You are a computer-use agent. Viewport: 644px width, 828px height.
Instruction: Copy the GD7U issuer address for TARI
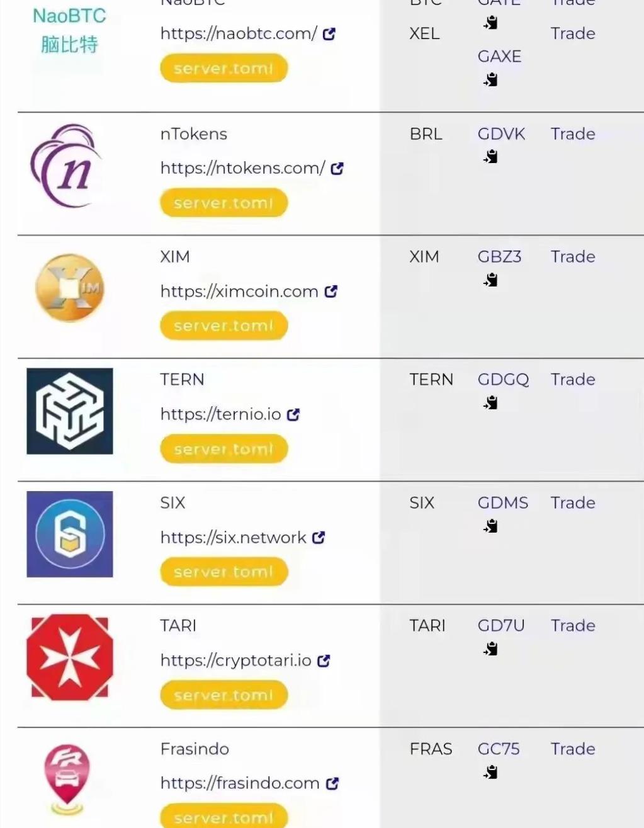(491, 649)
